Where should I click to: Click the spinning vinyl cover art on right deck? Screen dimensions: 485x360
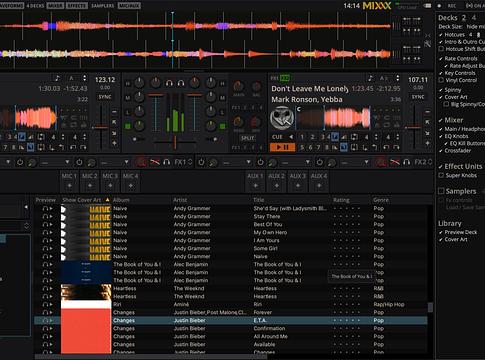pyautogui.click(x=282, y=118)
